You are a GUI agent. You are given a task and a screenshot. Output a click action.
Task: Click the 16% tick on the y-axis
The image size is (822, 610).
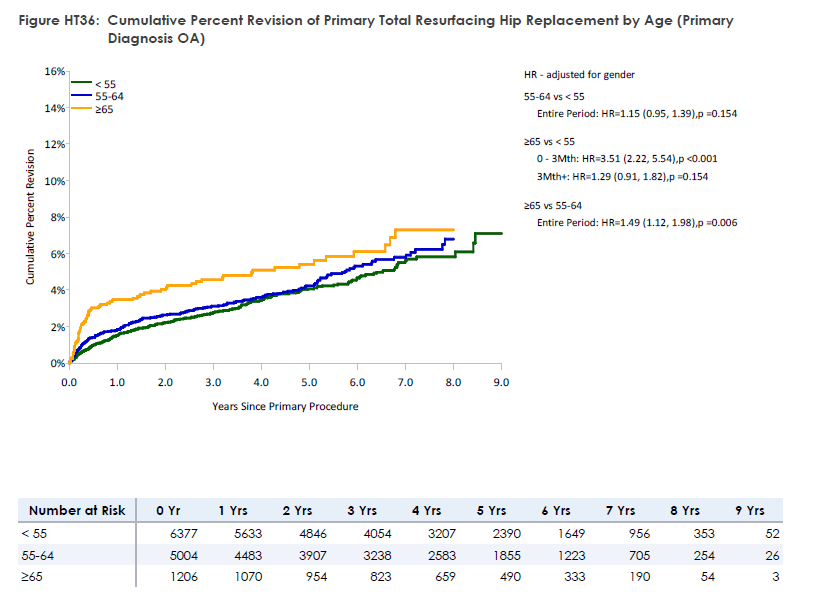point(54,72)
